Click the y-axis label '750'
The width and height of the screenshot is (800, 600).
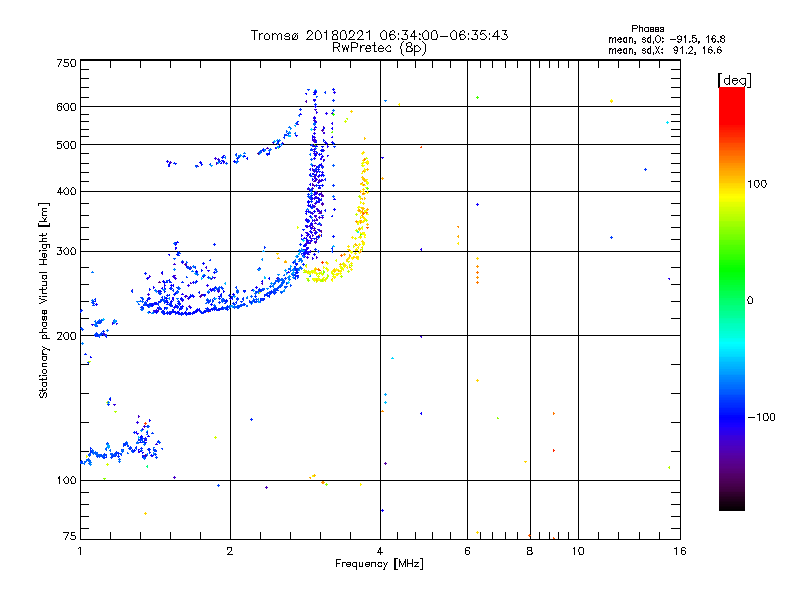(x=66, y=63)
